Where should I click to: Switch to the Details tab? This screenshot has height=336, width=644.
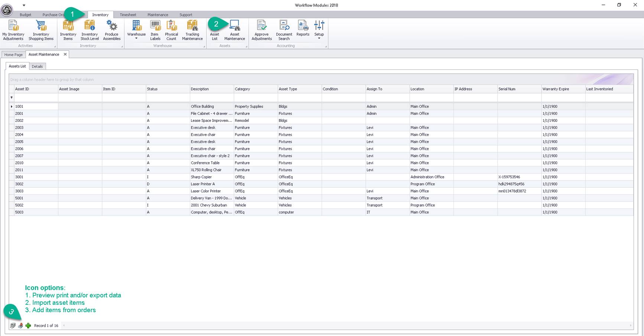(37, 67)
